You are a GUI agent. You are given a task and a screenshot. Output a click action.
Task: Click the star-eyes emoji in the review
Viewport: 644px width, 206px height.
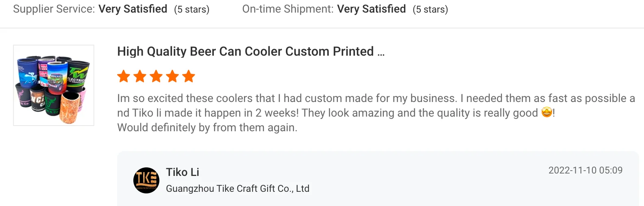click(547, 113)
